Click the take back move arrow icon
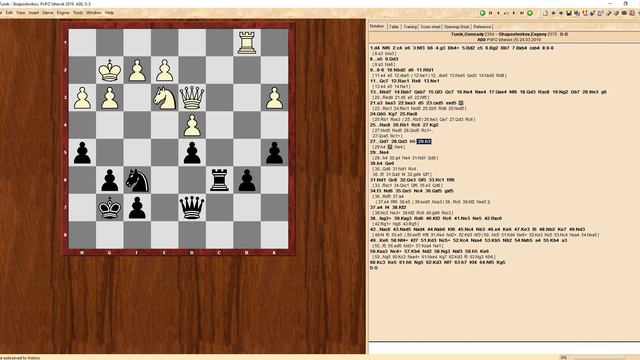640x360 pixels. pos(506,13)
